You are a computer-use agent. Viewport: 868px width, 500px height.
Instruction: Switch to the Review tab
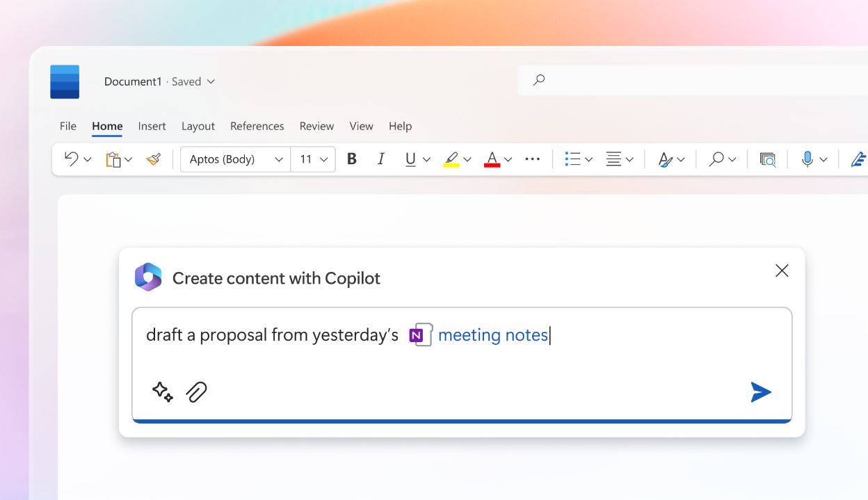(316, 126)
